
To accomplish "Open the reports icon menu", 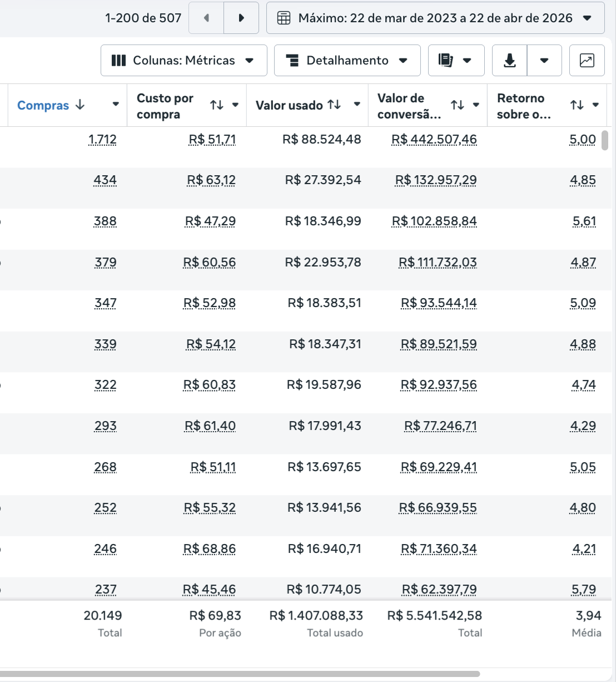I will point(456,61).
